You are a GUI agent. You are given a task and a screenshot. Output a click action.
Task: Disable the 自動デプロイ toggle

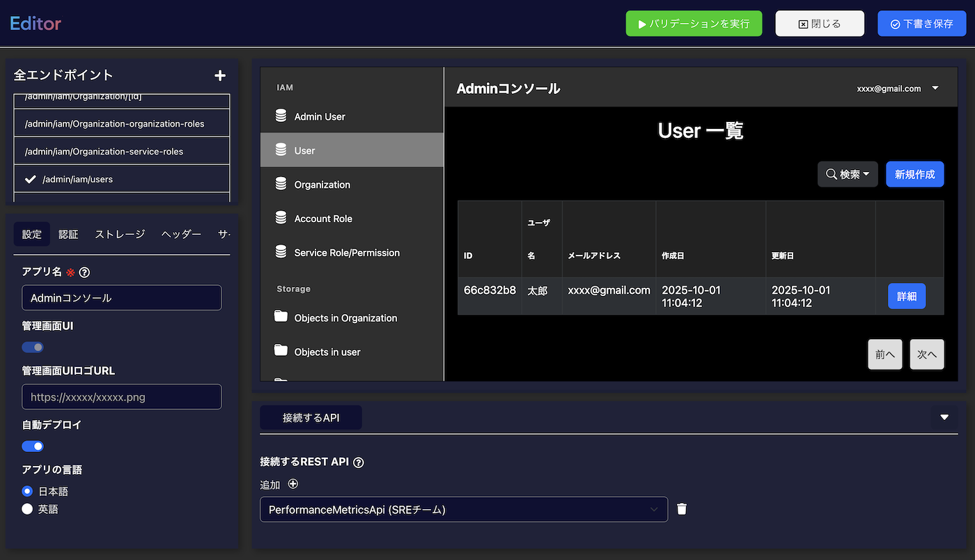pyautogui.click(x=33, y=446)
